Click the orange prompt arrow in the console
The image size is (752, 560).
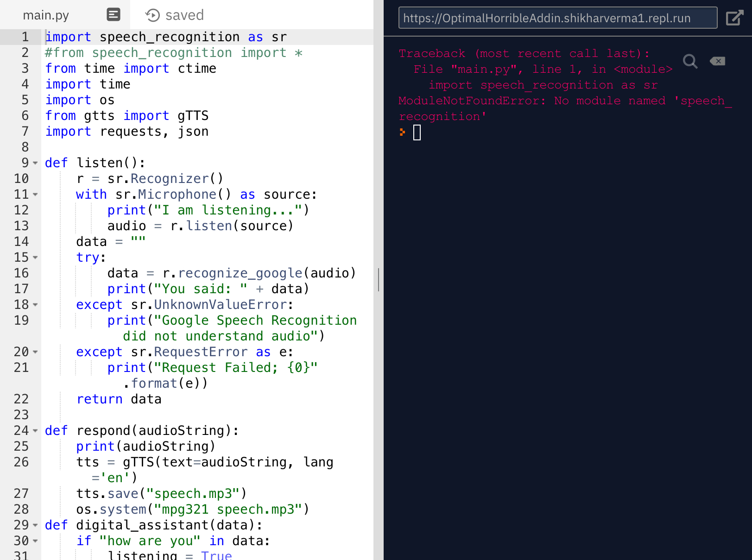pyautogui.click(x=403, y=132)
